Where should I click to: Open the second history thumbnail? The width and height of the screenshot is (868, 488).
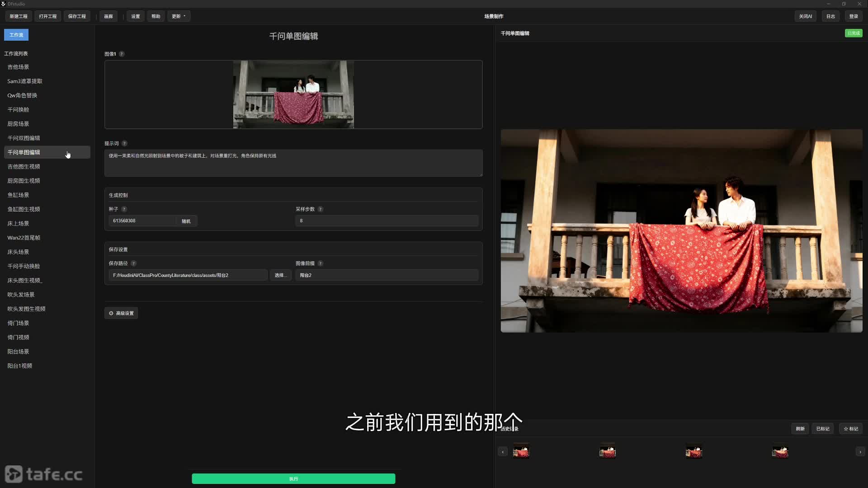click(607, 452)
